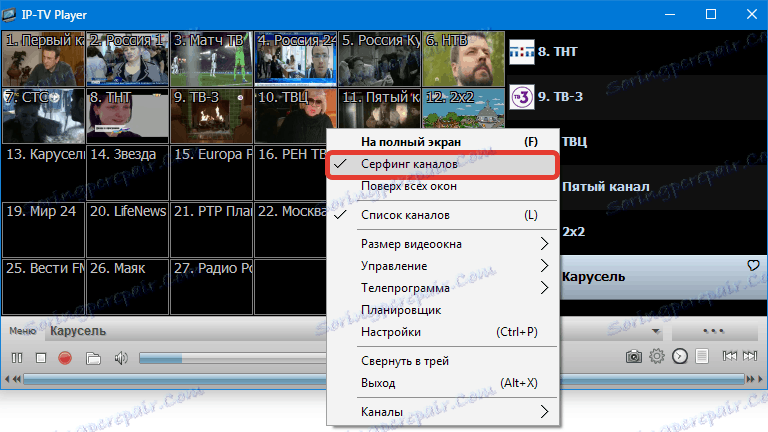
Task: Select ТВЦ in the channel list
Action: [663, 142]
